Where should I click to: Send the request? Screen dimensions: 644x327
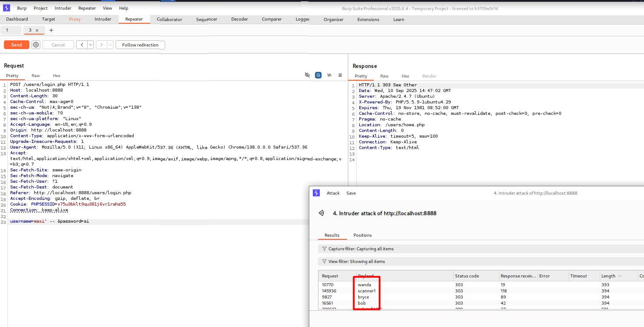pos(17,45)
